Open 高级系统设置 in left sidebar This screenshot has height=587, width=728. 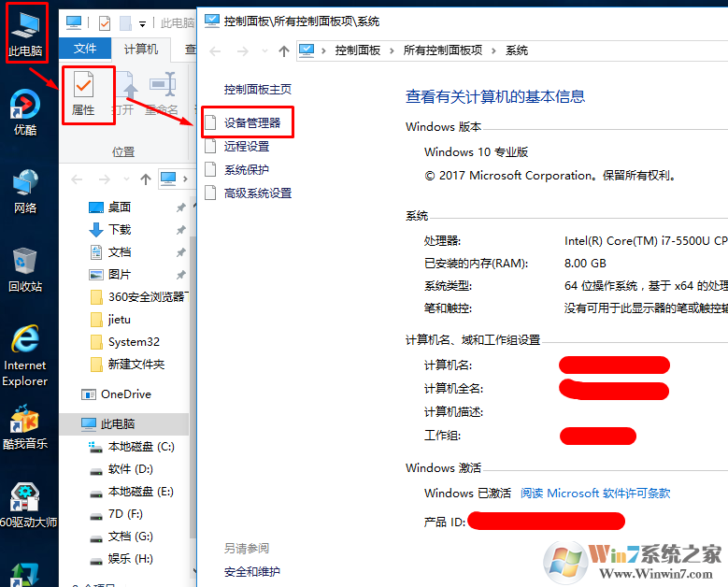[258, 193]
